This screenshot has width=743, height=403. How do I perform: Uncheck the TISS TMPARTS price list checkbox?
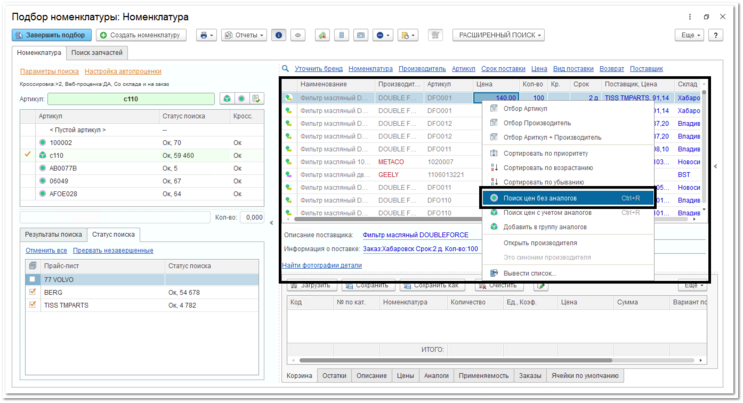point(33,304)
